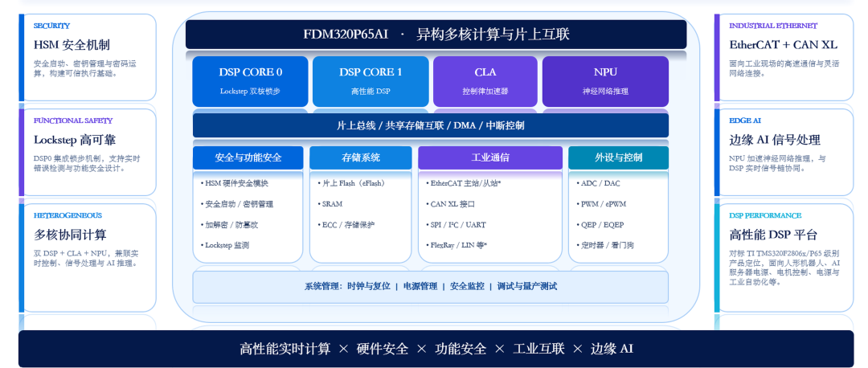
Task: Select the 片上总线 interconnect bar
Action: coord(431,125)
